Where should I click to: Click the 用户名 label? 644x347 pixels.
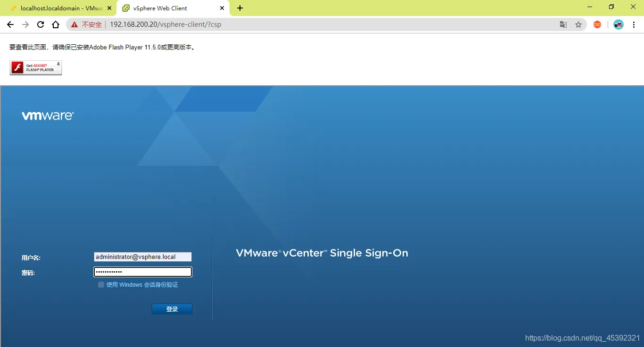[x=31, y=258]
